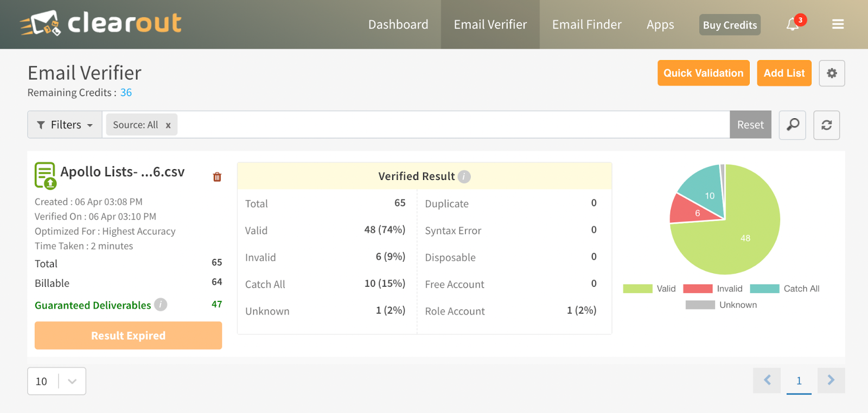Screen dimensions: 868x413
Task: Go to Dashboard
Action: pos(398,24)
